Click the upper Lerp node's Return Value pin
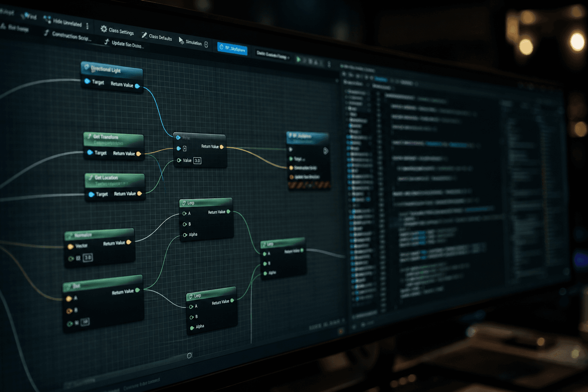588x392 pixels. pos(229,212)
